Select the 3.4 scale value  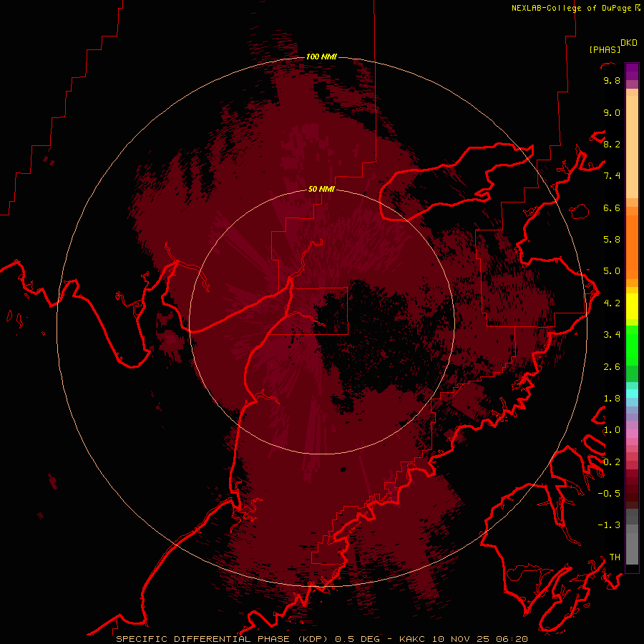[x=612, y=335]
